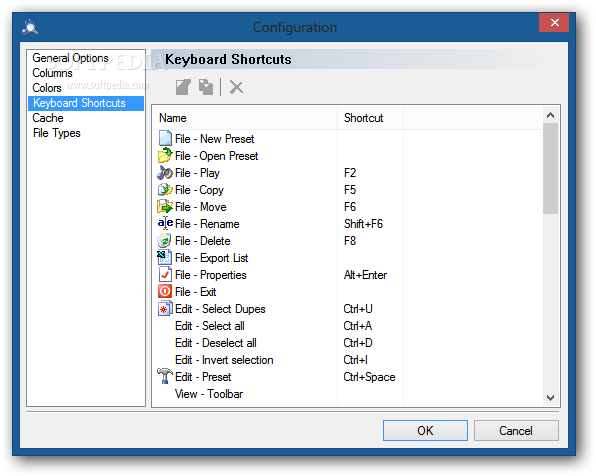
Task: Select the "File - Play" row text
Action: pos(197,173)
